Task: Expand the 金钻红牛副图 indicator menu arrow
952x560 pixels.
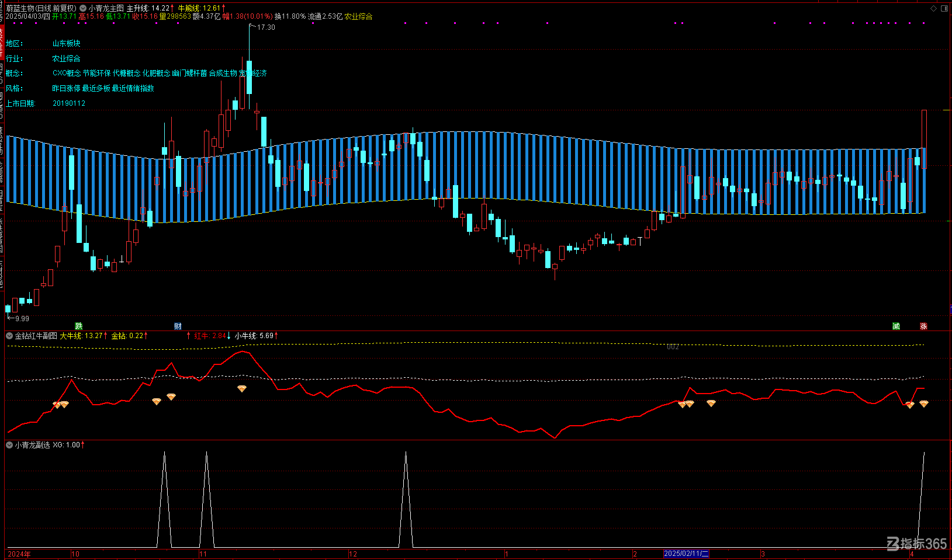Action: (x=9, y=336)
